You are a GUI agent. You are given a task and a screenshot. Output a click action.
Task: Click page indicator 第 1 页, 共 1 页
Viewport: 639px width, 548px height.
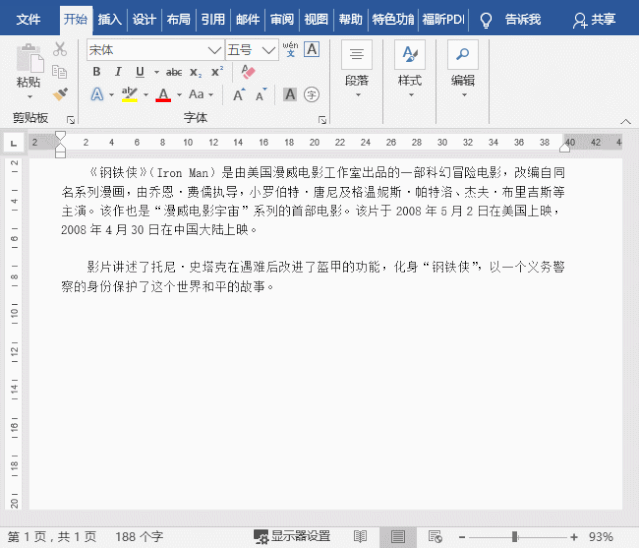pos(52,537)
